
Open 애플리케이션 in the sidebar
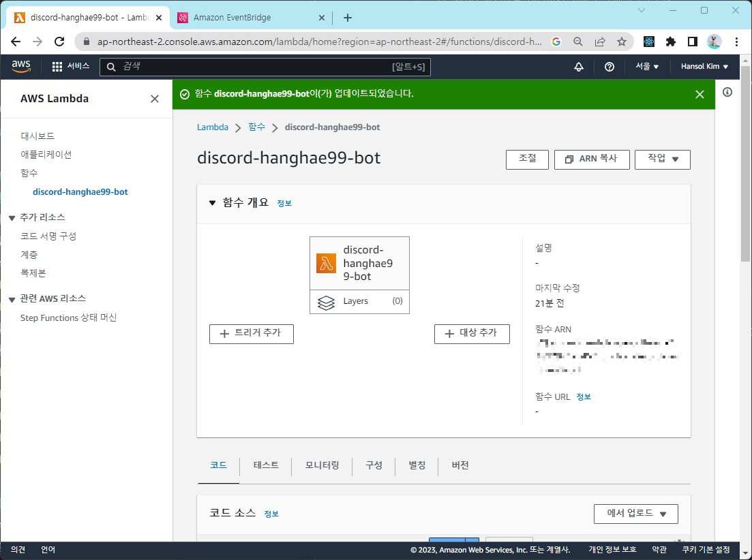point(46,155)
